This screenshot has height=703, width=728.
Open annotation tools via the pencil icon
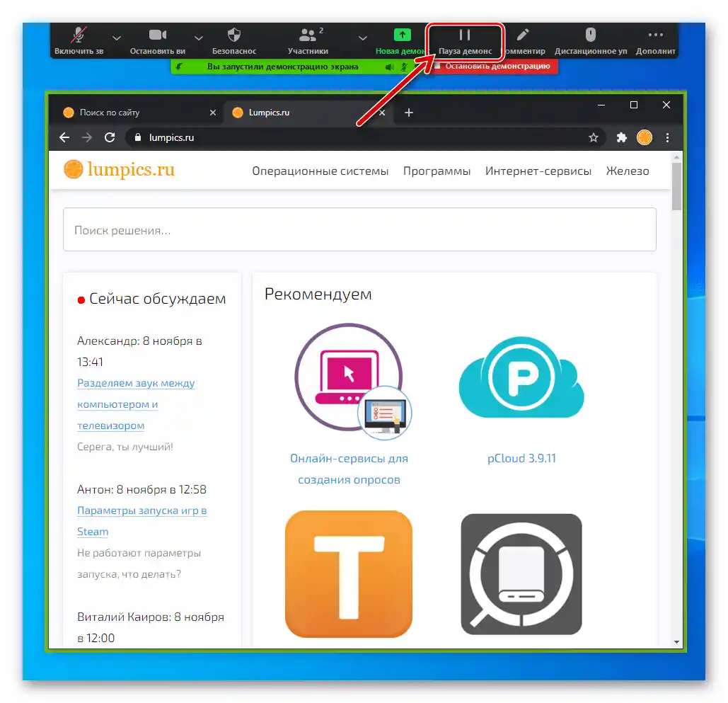(x=524, y=35)
